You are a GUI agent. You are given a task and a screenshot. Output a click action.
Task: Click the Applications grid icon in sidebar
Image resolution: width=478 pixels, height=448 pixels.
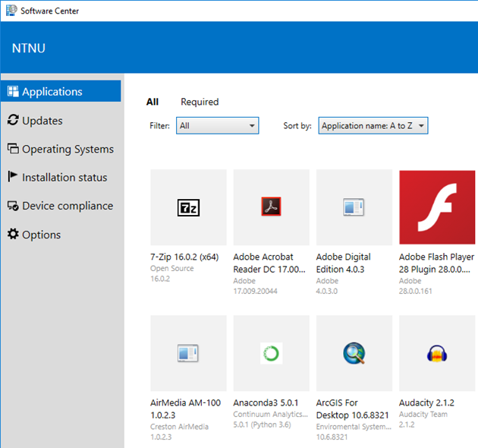tap(13, 91)
